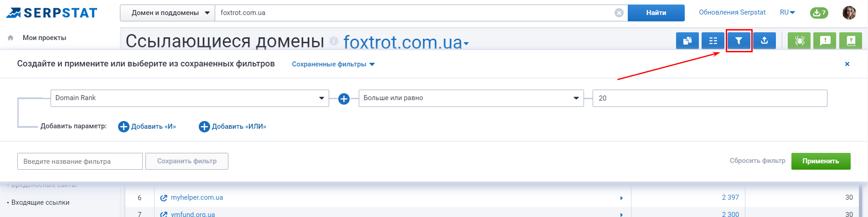Viewport: 868px width, 217px height.
Task: Close the filter panel with the X
Action: point(847,64)
